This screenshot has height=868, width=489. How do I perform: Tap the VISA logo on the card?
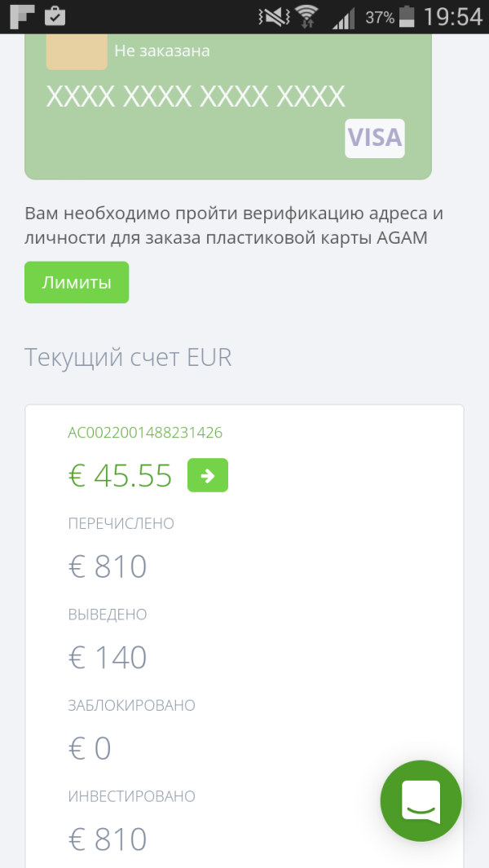pos(375,138)
